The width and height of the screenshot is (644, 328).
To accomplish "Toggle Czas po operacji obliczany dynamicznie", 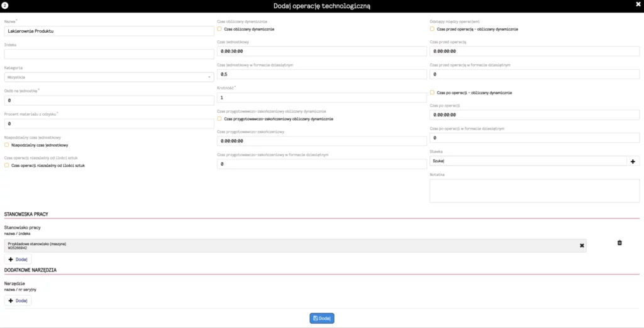I will 432,93.
